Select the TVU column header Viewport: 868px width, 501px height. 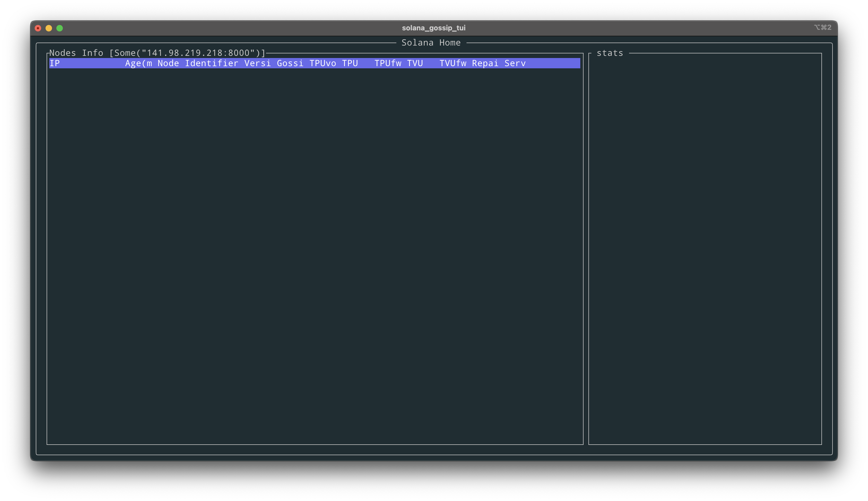click(415, 63)
